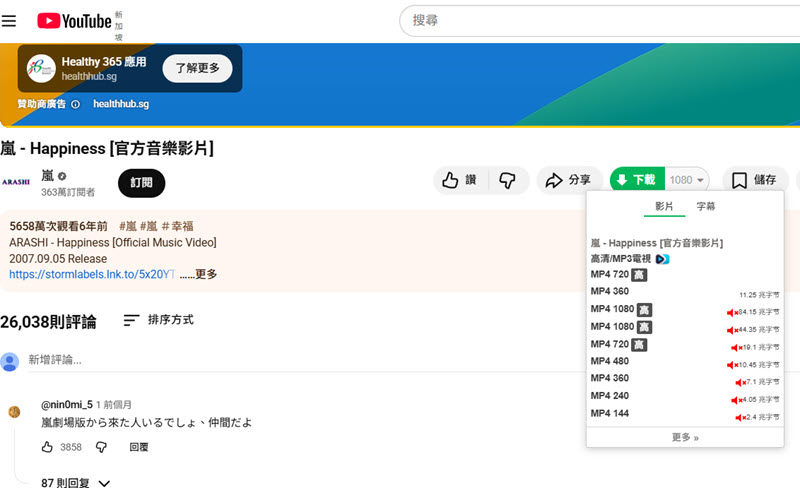The image size is (800, 488).
Task: Click the 363萬訂閱者 subscriber count
Action: click(x=68, y=192)
